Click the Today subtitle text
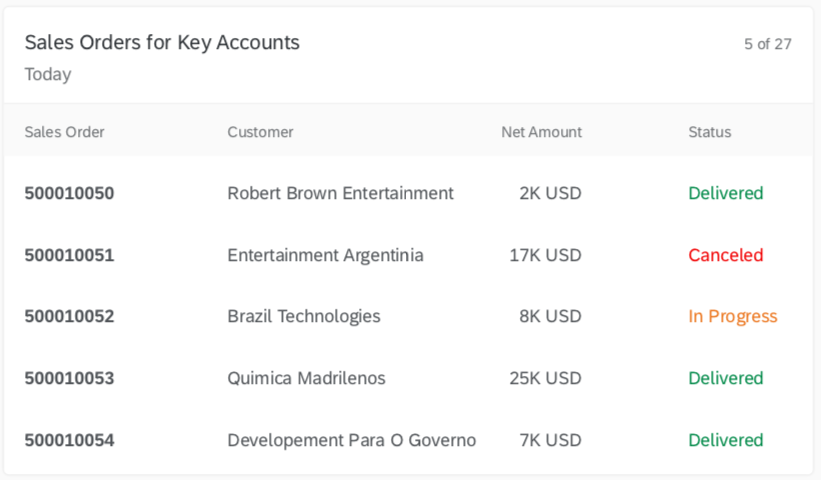The image size is (821, 480). click(48, 74)
